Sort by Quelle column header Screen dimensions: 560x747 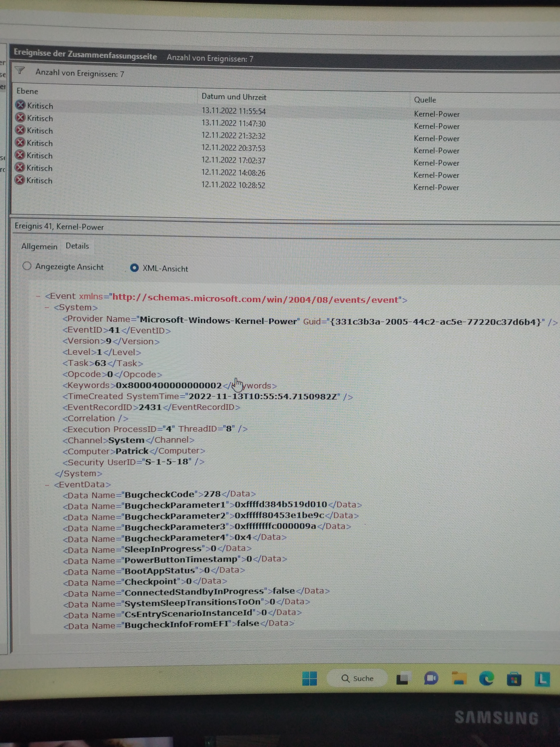tap(425, 100)
